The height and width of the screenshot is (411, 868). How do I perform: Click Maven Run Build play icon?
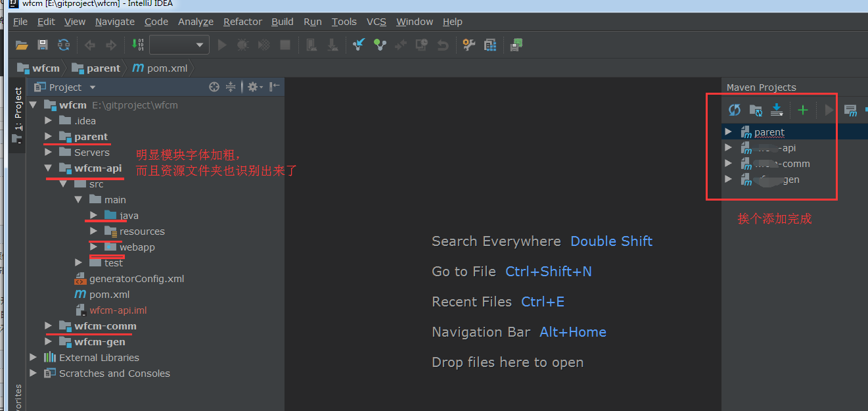coord(829,110)
